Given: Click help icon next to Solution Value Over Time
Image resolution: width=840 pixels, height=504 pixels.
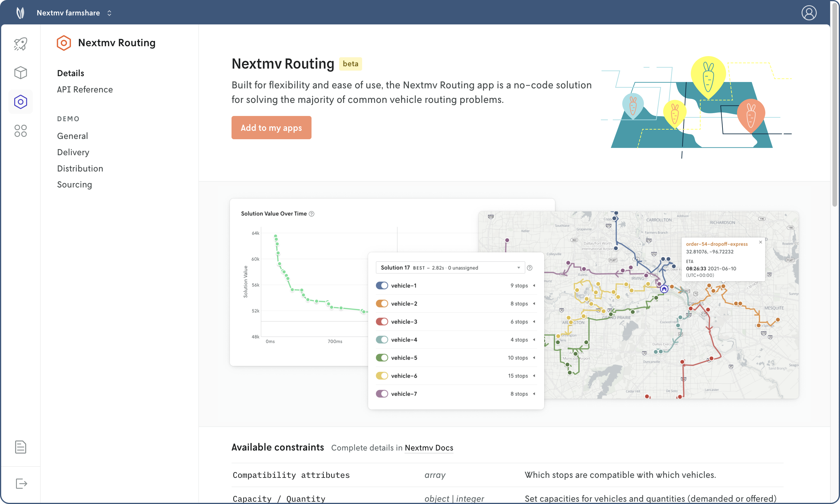Looking at the screenshot, I should [x=312, y=214].
